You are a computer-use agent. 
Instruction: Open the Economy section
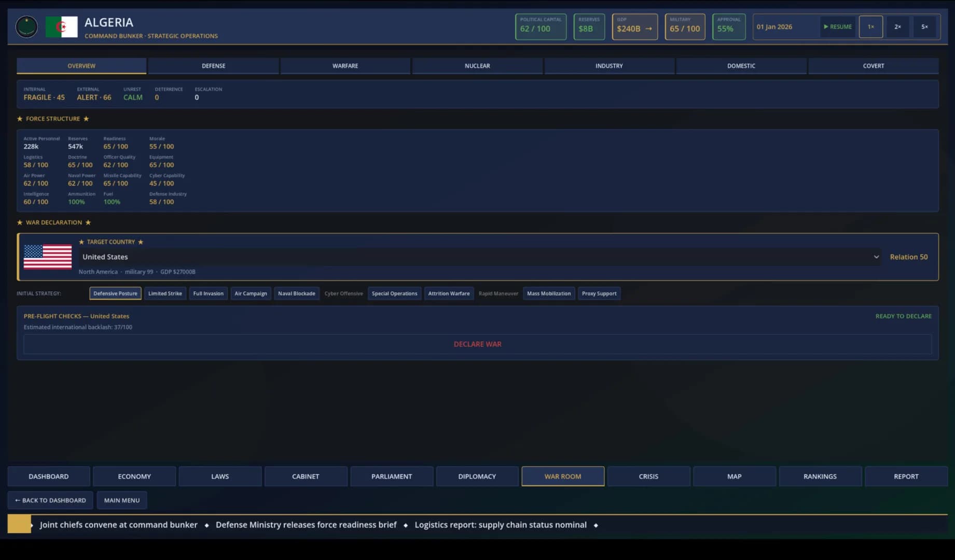(134, 477)
